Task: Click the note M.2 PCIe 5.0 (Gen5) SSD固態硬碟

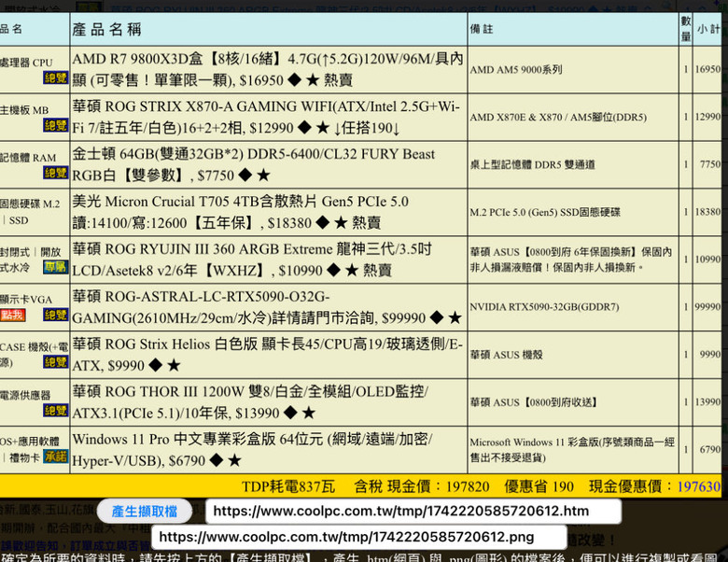Action: point(545,212)
